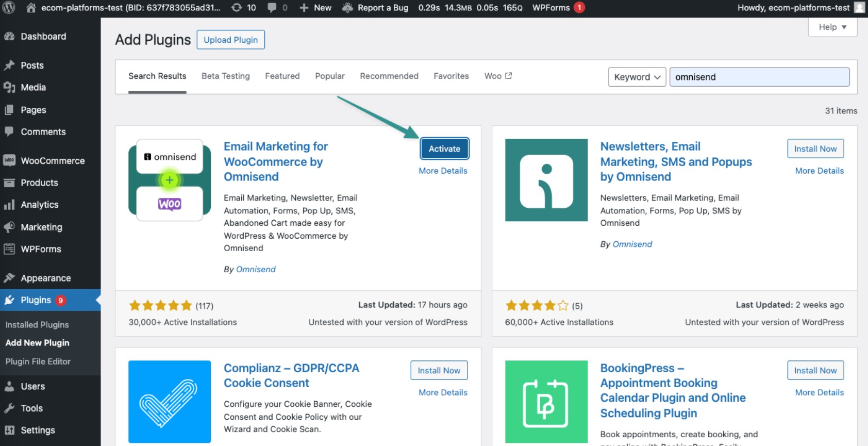Open the WPForms notification badge

(x=579, y=8)
